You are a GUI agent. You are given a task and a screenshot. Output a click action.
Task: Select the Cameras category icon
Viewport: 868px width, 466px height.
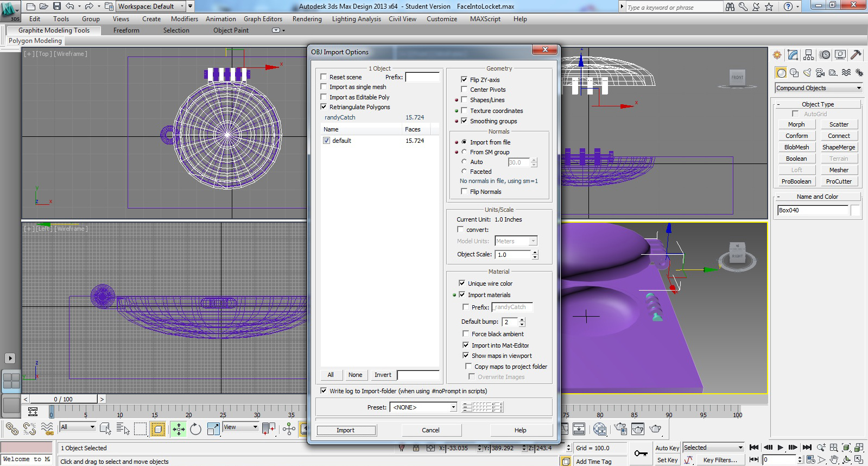[820, 73]
